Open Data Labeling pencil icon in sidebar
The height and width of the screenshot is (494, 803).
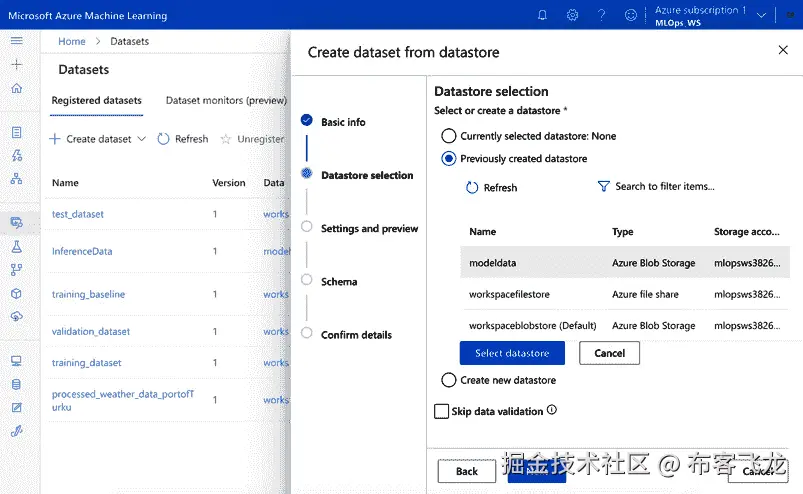coord(16,407)
